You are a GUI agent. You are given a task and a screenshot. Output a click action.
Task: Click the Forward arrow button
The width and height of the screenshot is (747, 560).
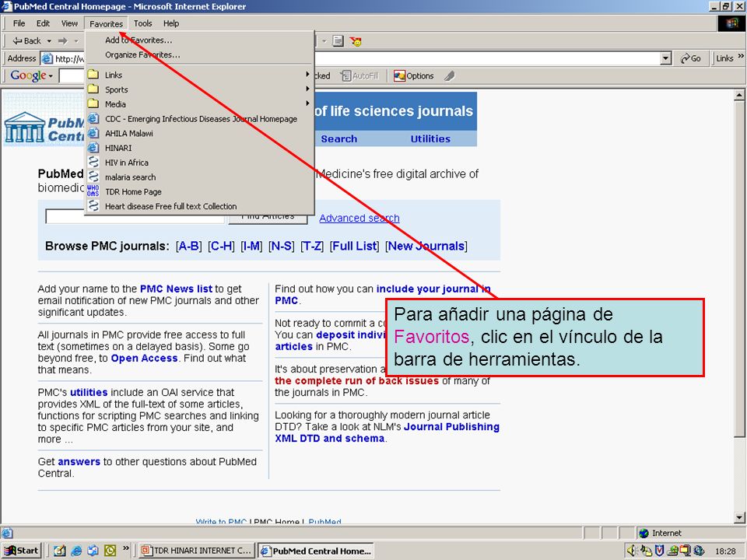[62, 41]
